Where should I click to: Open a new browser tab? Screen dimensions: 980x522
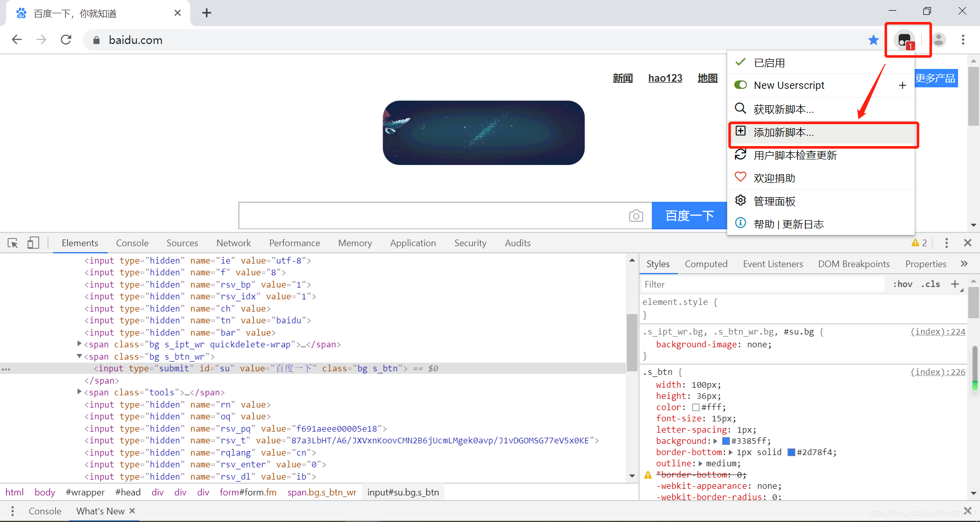tap(207, 13)
